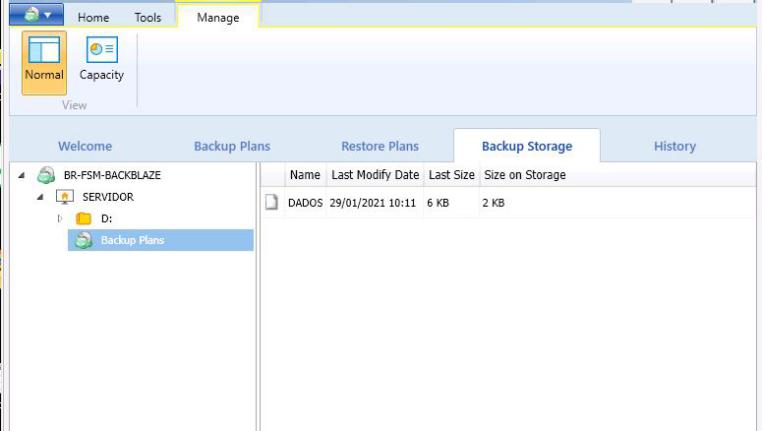Screen dimensions: 762x431
Task: Select the Manage ribbon tab
Action: point(217,17)
